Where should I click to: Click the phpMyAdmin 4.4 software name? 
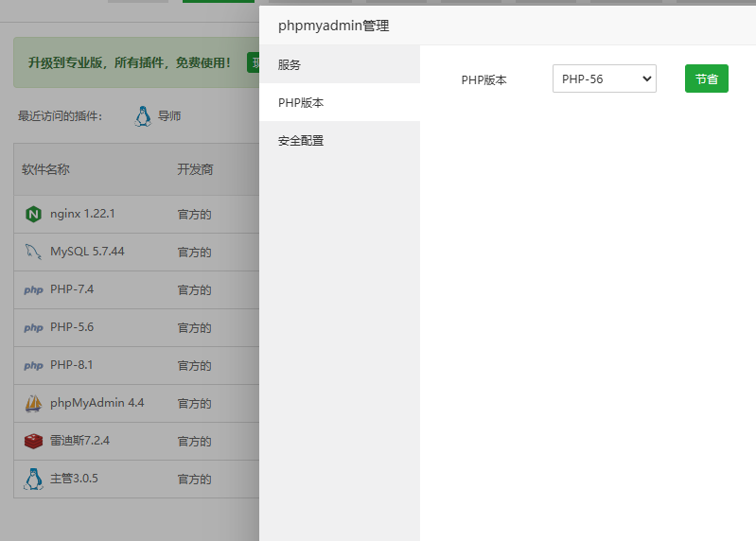point(97,403)
